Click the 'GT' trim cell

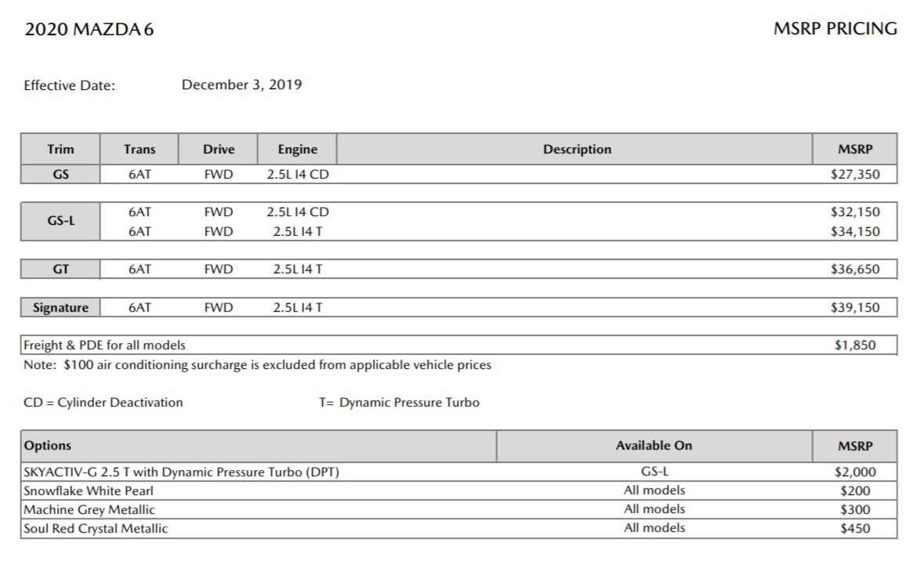coord(60,269)
